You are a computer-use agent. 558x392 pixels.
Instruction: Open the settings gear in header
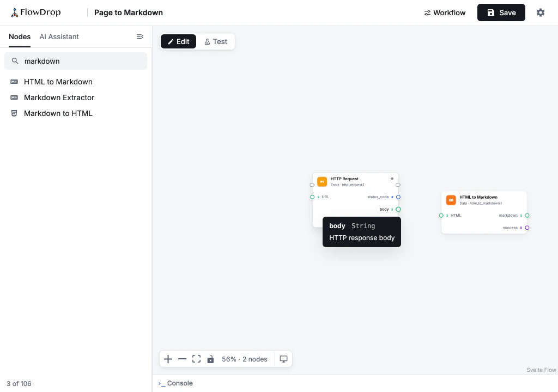[x=540, y=13]
